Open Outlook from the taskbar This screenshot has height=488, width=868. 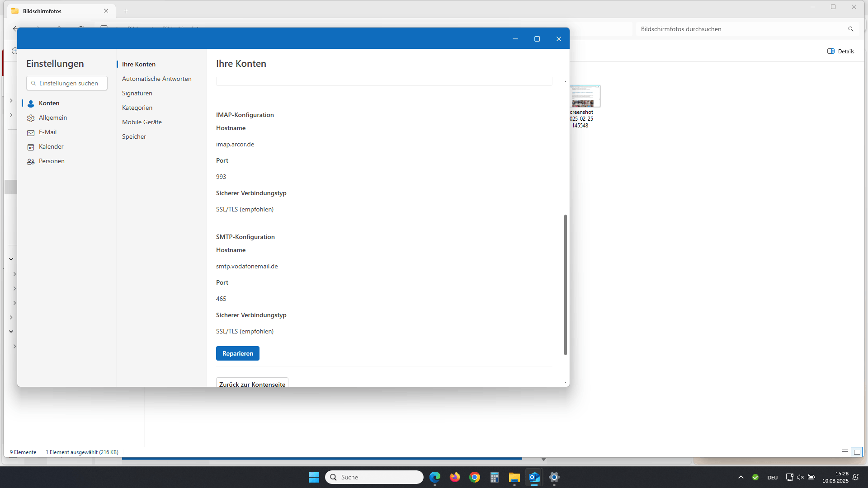[x=534, y=477]
